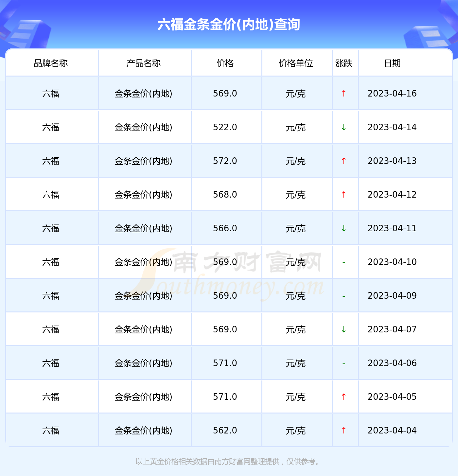Click the footer disclaimer about 南方财富网
Image resolution: width=458 pixels, height=476 pixels.
click(228, 462)
